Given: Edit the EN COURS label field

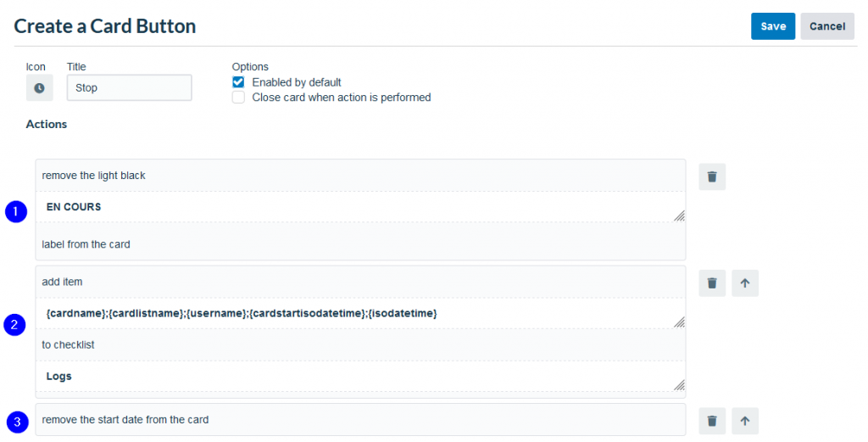Looking at the screenshot, I should (x=361, y=207).
